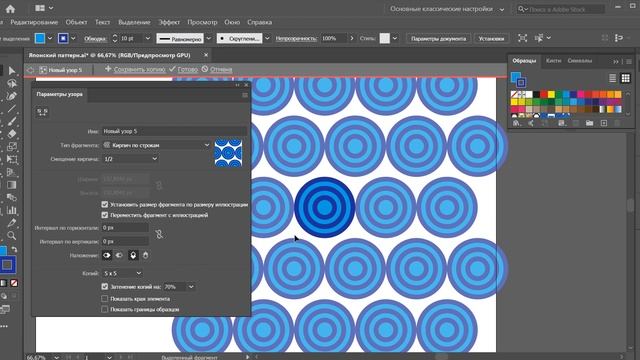Screen dimensions: 640x360
Task: Click the New Swatch icon
Action: [604, 123]
